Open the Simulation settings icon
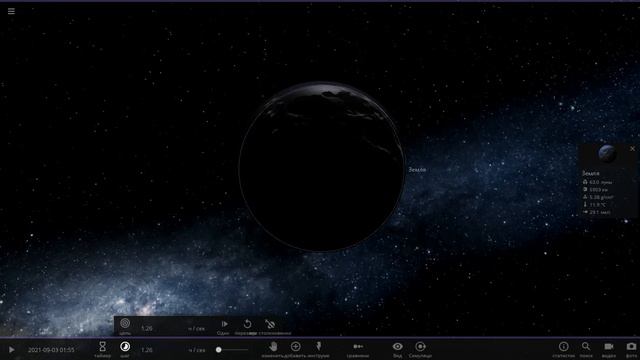This screenshot has height=360, width=640. 420,347
